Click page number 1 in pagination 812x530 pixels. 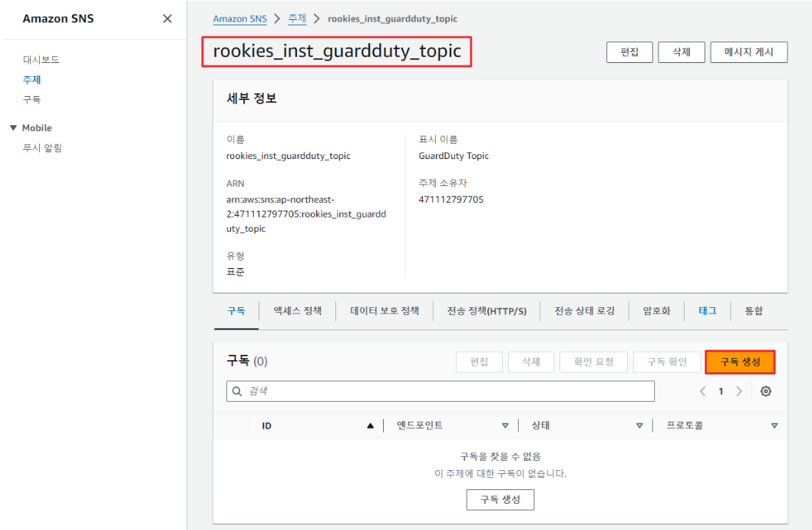pos(721,391)
